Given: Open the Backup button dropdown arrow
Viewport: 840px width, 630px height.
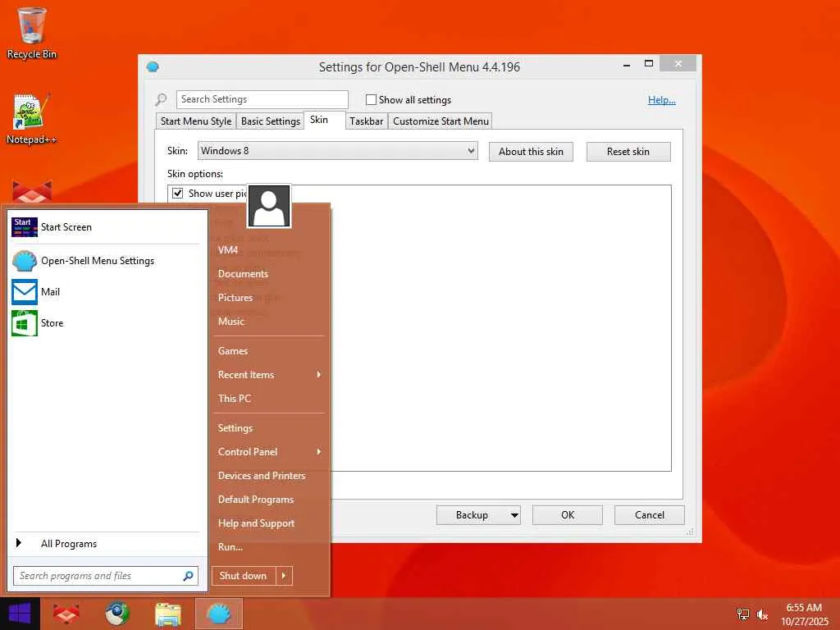Looking at the screenshot, I should [x=514, y=515].
